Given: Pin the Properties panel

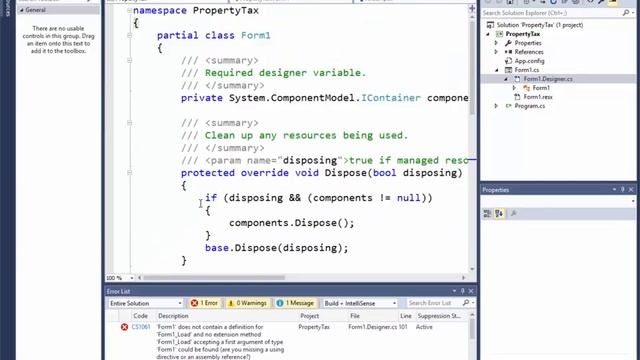Looking at the screenshot, I should tap(622, 189).
